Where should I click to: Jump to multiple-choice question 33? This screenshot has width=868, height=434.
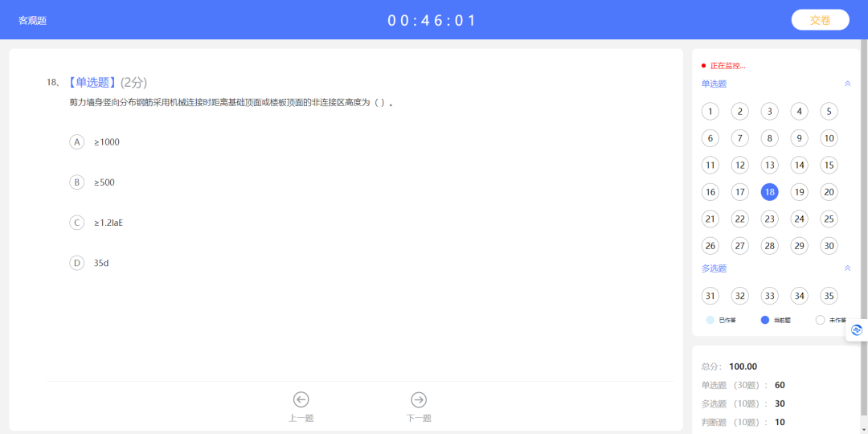(x=769, y=296)
